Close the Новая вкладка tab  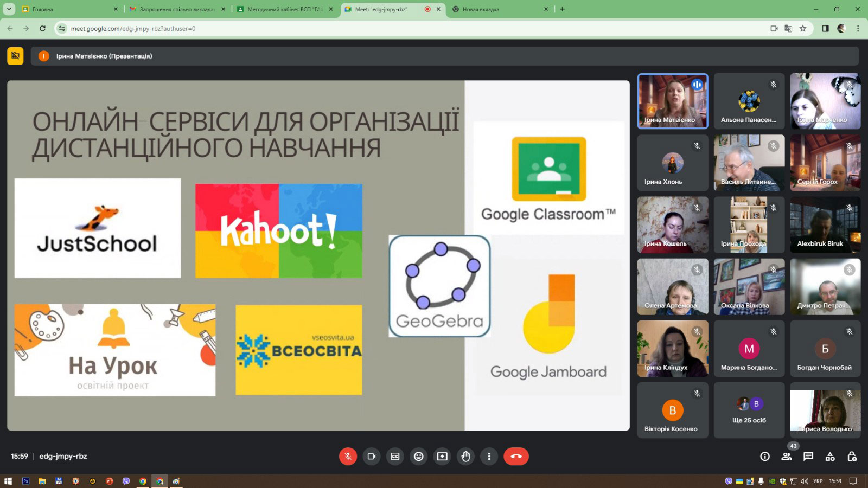pyautogui.click(x=546, y=9)
